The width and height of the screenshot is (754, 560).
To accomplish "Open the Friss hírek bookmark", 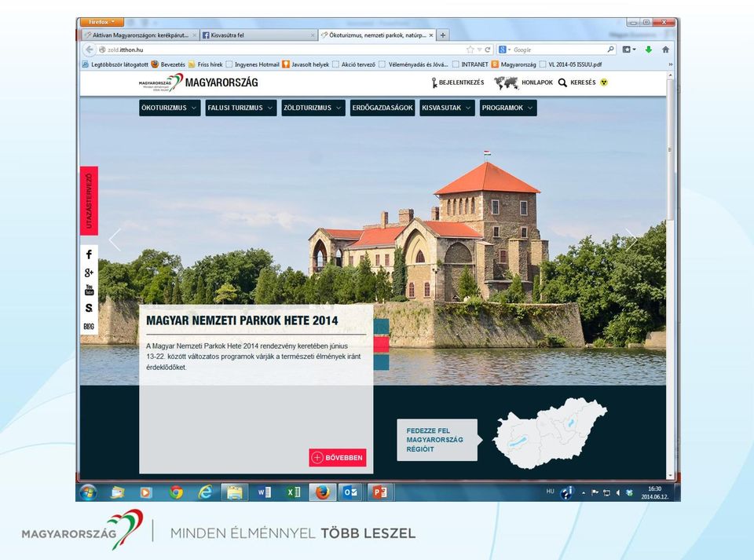I will [x=206, y=64].
